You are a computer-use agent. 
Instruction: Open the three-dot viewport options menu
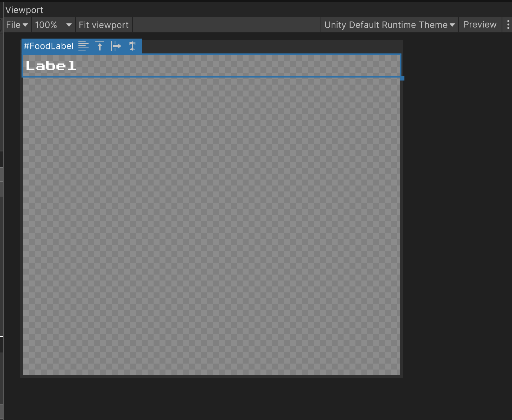coord(508,24)
